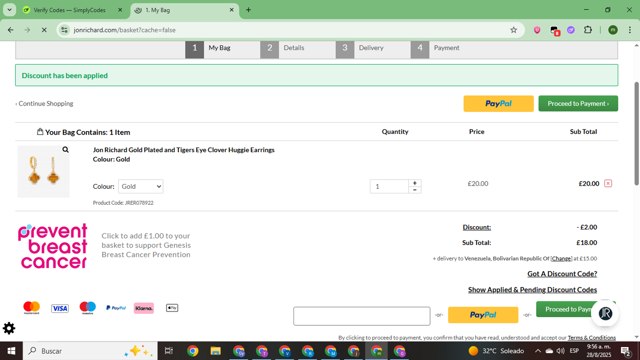Add £1.00 Genesis Breast Cancer donation text
The height and width of the screenshot is (360, 640).
point(146,245)
